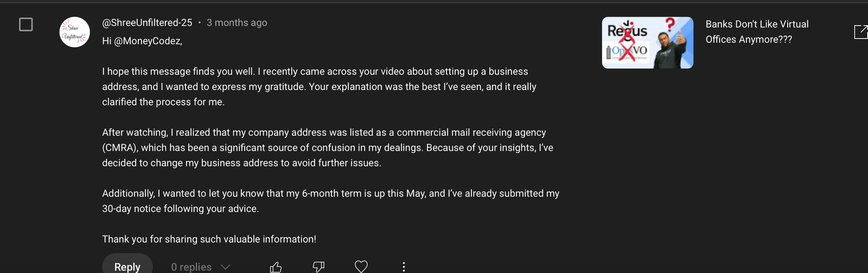Click the paragraph starting "I hope this message"

tap(319, 86)
